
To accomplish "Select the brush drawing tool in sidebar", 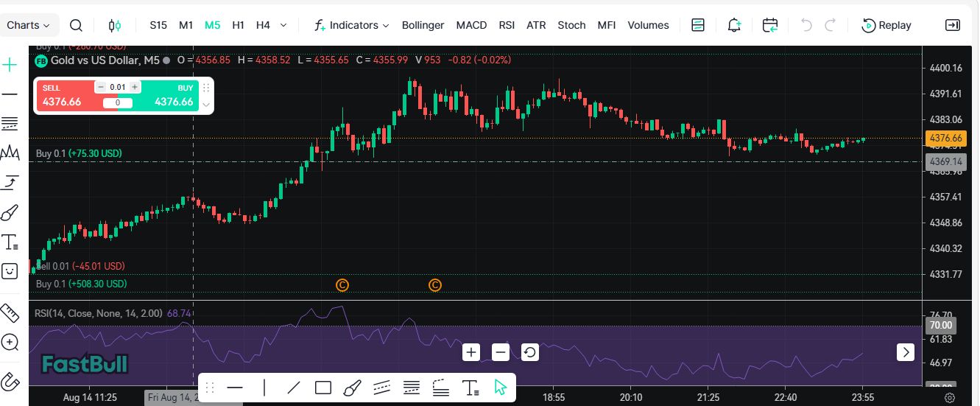I will tap(10, 214).
